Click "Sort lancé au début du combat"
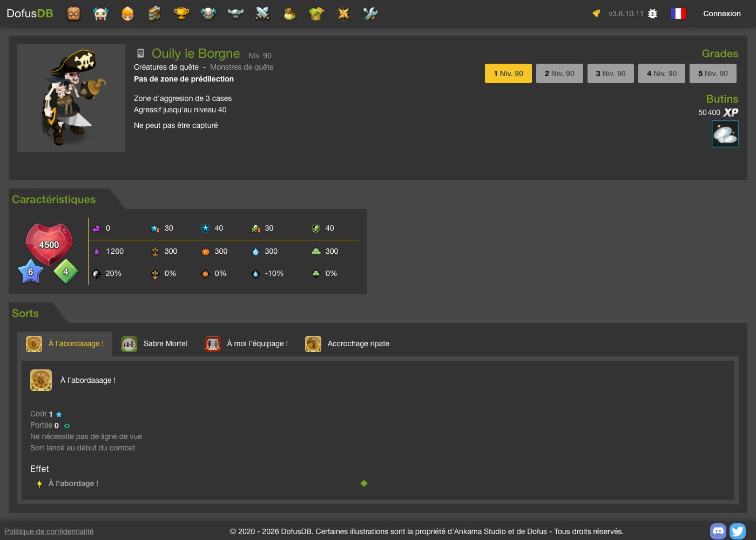Image resolution: width=756 pixels, height=540 pixels. point(83,448)
